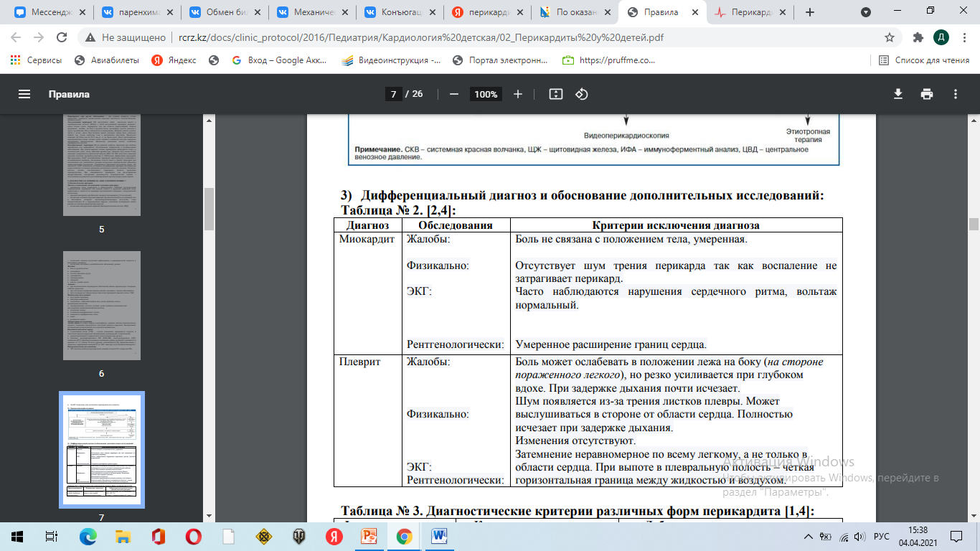Image resolution: width=980 pixels, height=551 pixels.
Task: Open Список для чтения reading list
Action: point(925,60)
